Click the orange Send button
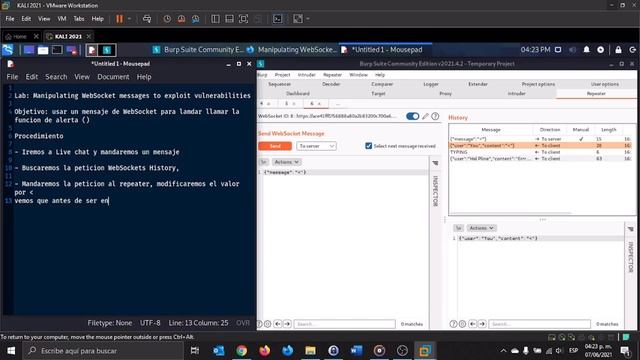 (275, 146)
